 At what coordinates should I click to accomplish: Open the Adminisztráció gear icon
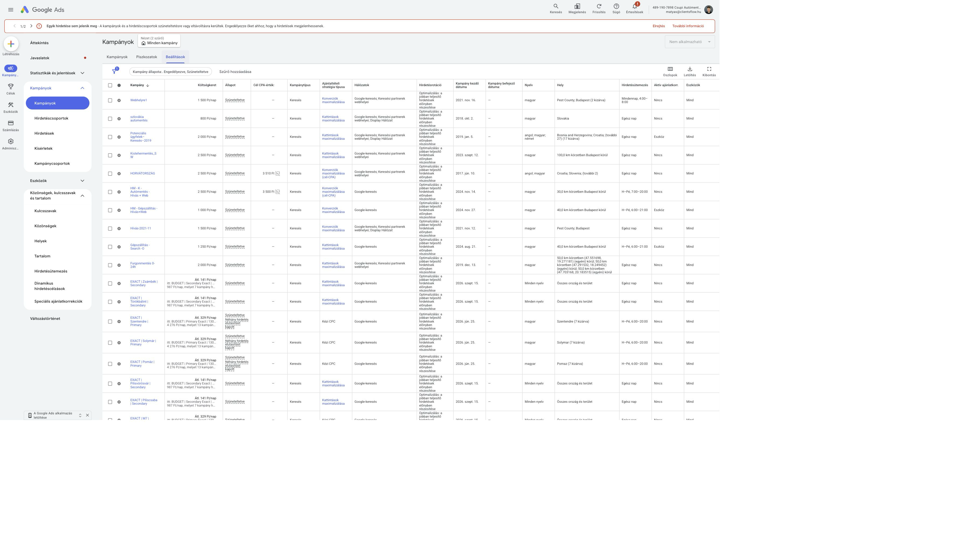[x=11, y=142]
